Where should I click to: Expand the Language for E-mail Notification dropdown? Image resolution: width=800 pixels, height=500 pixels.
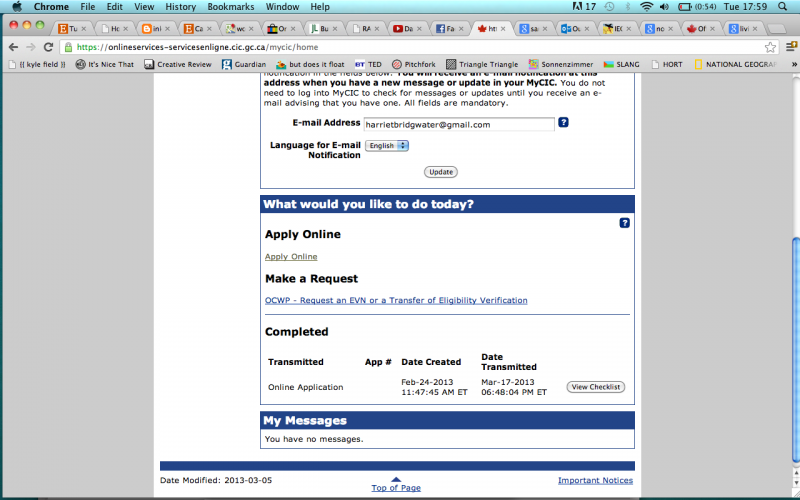click(x=387, y=145)
